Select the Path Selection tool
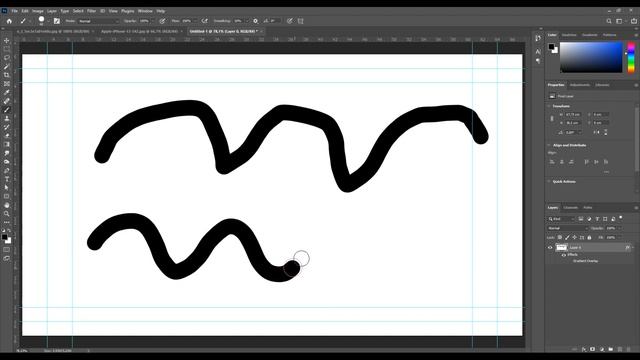The height and width of the screenshot is (360, 640). point(7,187)
